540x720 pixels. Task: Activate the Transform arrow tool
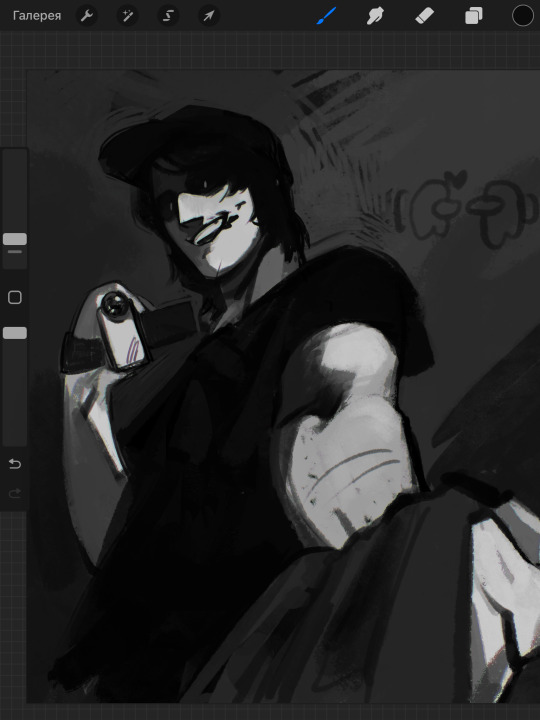click(x=209, y=16)
